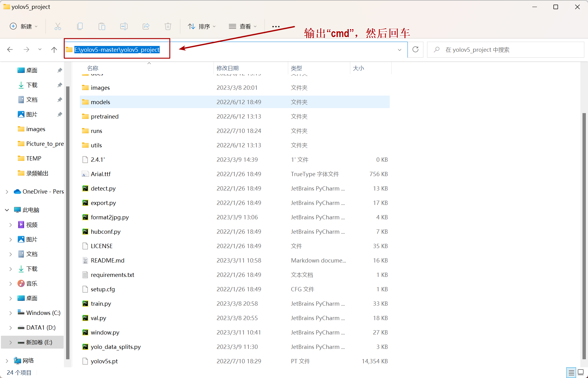
Task: Refresh the current folder view
Action: 415,50
